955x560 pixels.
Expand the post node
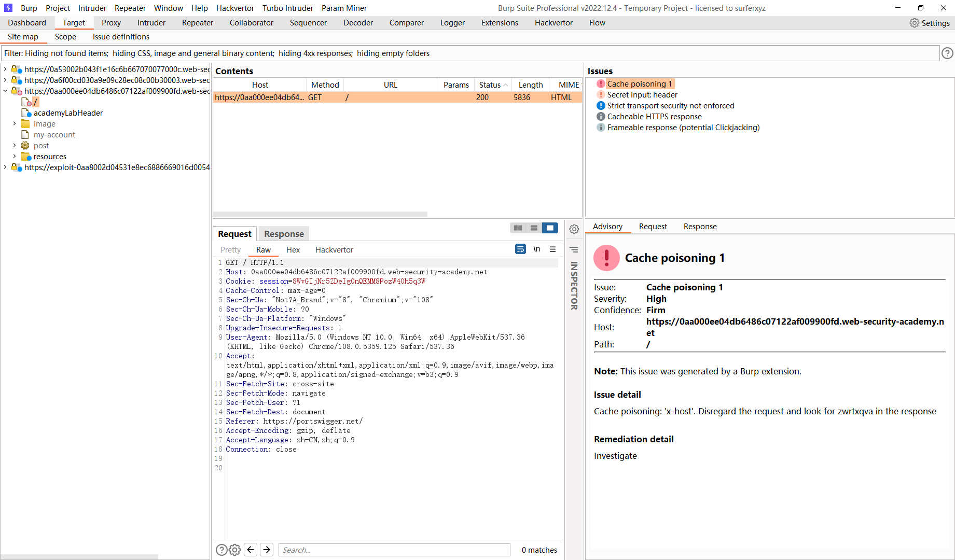coord(15,145)
